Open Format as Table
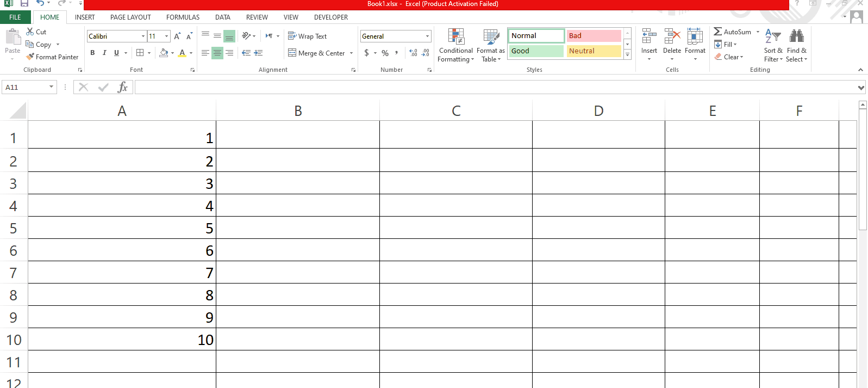This screenshot has width=868, height=388. tap(491, 46)
